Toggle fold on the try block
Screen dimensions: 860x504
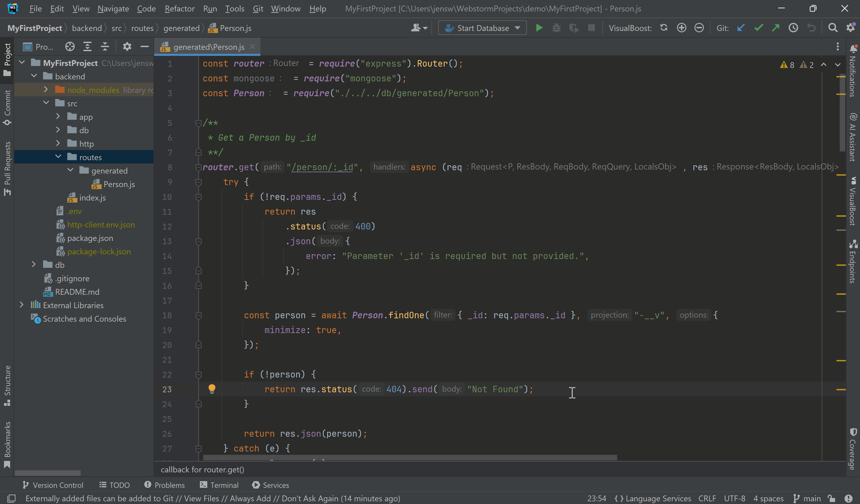pyautogui.click(x=198, y=182)
